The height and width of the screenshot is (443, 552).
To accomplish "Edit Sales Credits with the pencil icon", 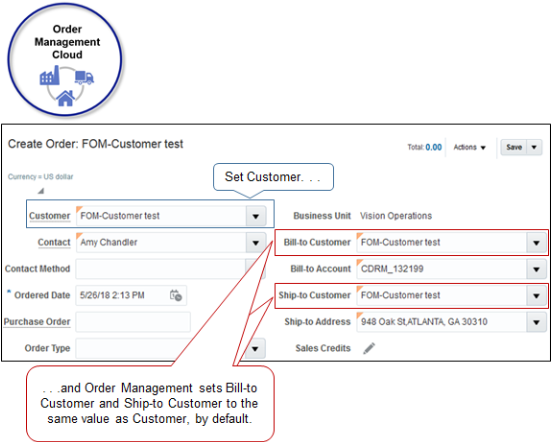I will click(x=369, y=348).
